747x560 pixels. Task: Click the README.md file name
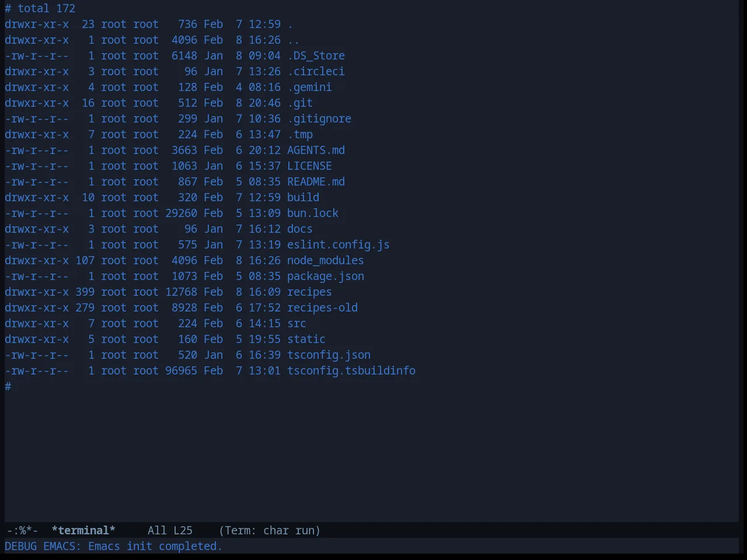coord(316,181)
